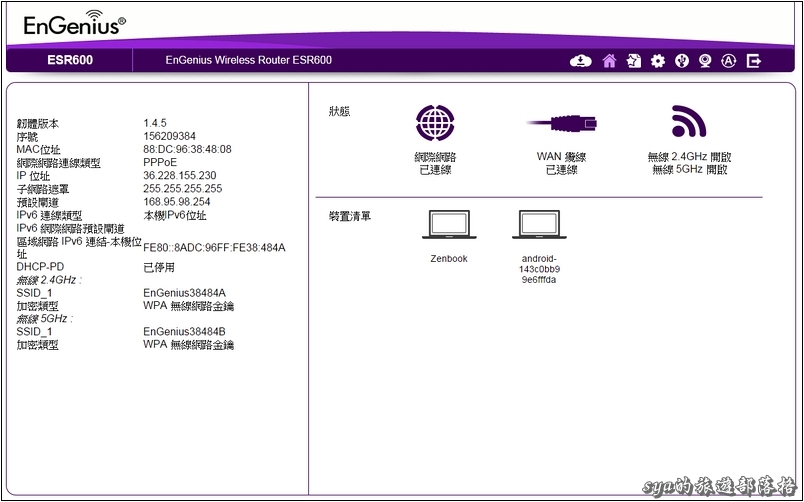Image resolution: width=804 pixels, height=502 pixels.
Task: Click the Zenbook device name text
Action: coord(449,259)
